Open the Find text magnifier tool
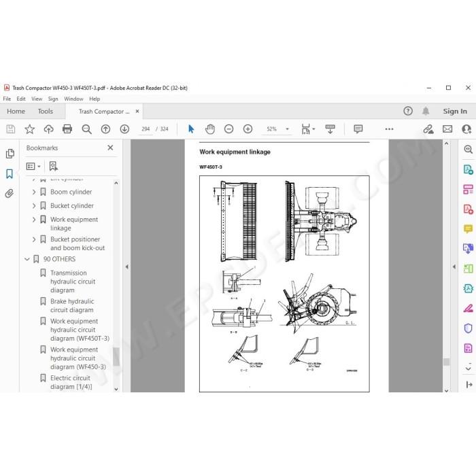The height and width of the screenshot is (476, 476). (87, 129)
